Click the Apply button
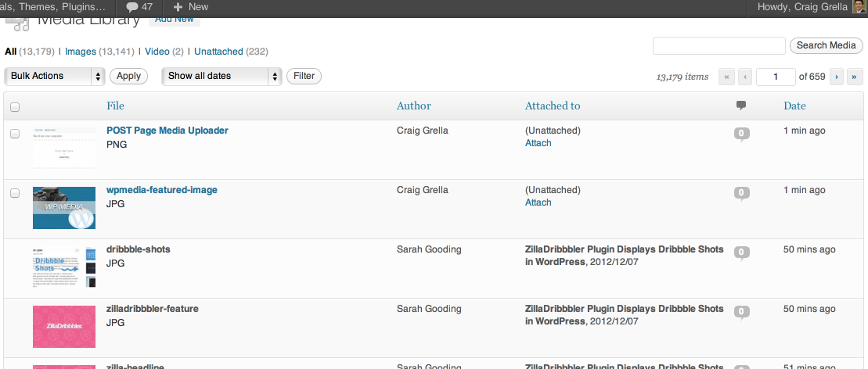The image size is (868, 369). pos(129,77)
